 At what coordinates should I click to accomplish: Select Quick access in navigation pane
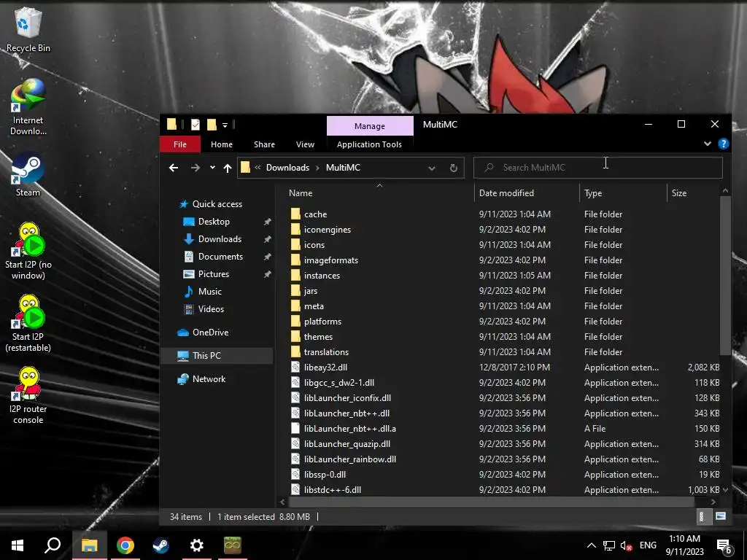click(217, 204)
